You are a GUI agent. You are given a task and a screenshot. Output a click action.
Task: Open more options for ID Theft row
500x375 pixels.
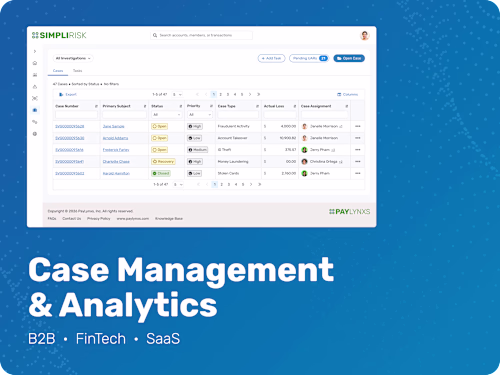click(358, 150)
